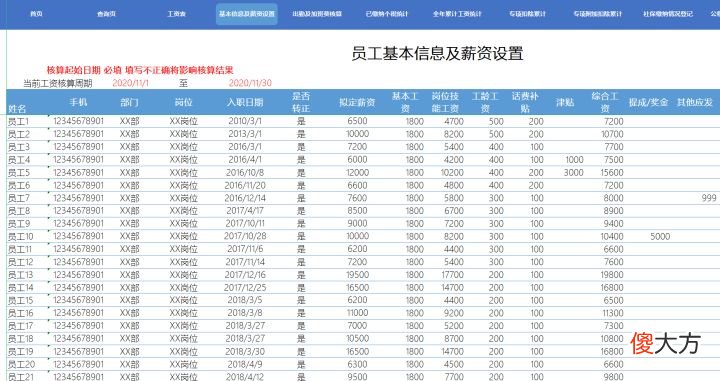Click the 员工20 name cell
The width and height of the screenshot is (720, 381).
[x=21, y=364]
